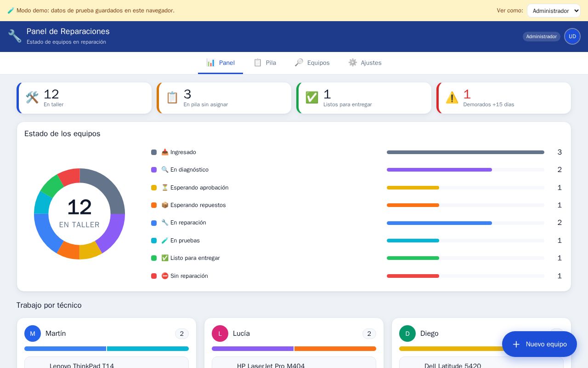
Task: Click the Trabajo por técnico heading
Action: click(49, 305)
